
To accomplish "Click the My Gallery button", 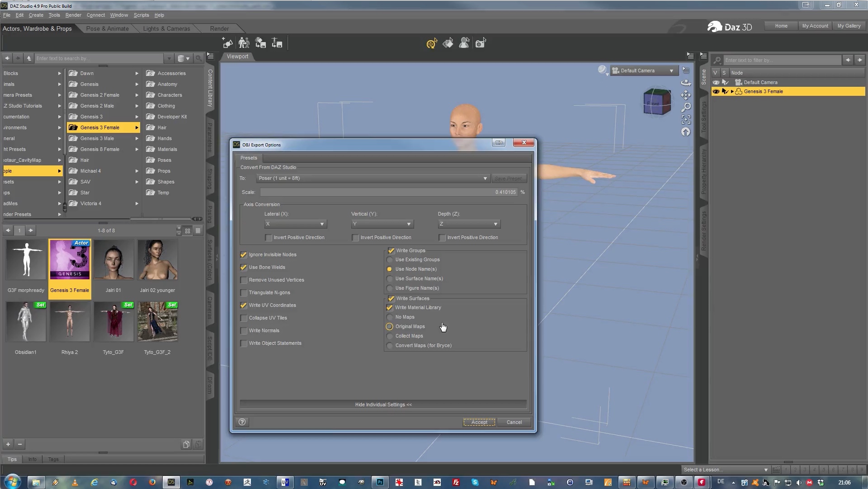I will tap(849, 26).
